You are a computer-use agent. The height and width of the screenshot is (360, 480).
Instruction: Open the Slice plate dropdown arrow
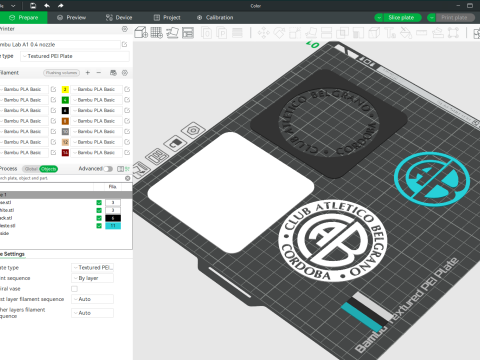point(379,18)
